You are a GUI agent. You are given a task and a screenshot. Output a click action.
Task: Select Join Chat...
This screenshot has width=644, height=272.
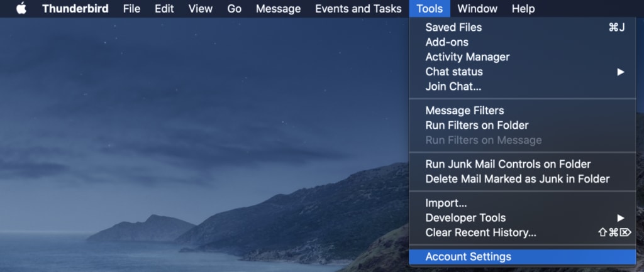point(523,87)
